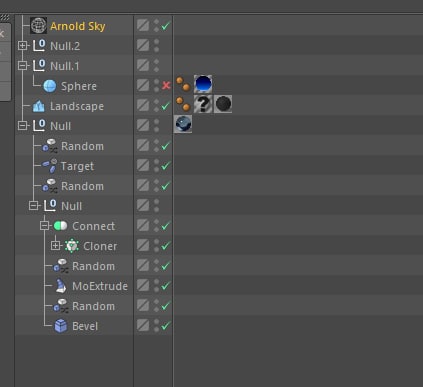
Task: Expand the Null.2 hierarchy
Action: click(x=23, y=46)
